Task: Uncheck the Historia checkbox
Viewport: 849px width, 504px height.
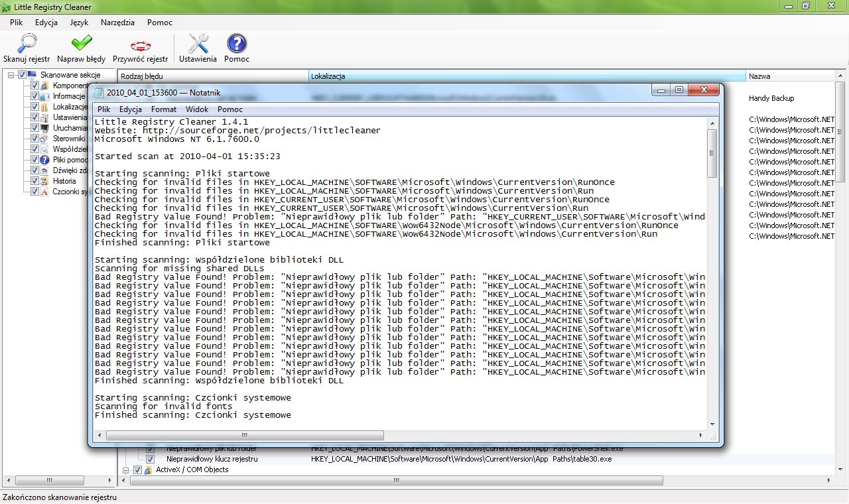Action: tap(35, 181)
